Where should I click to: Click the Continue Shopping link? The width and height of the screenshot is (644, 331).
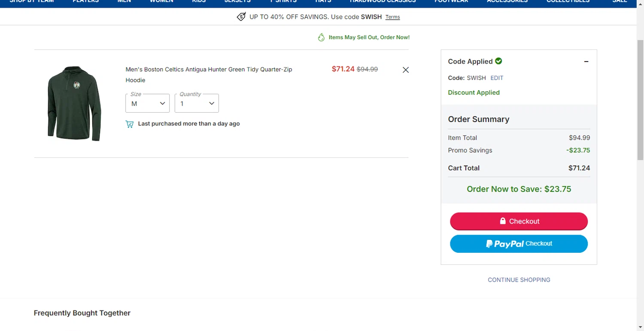pos(519,280)
